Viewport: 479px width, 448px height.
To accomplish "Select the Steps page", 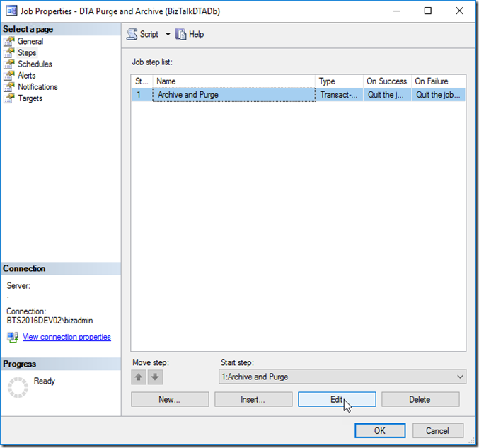I will pyautogui.click(x=27, y=52).
